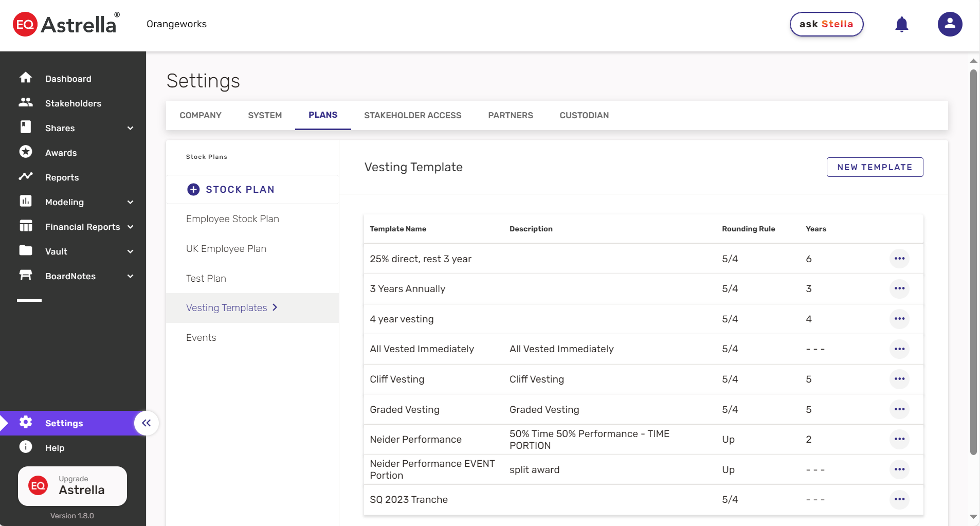
Task: Expand the Shares submenu chevron
Action: (131, 128)
